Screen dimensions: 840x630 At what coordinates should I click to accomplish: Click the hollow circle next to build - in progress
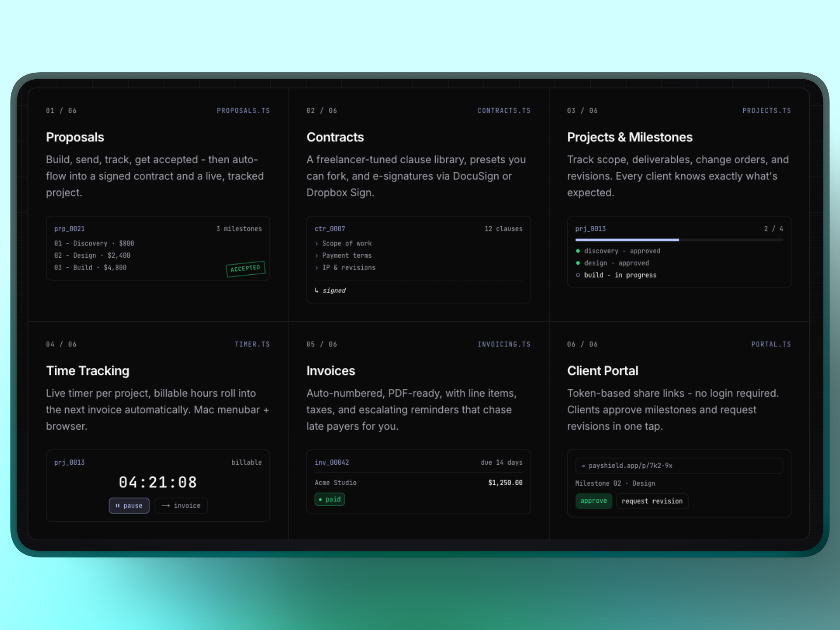tap(578, 275)
